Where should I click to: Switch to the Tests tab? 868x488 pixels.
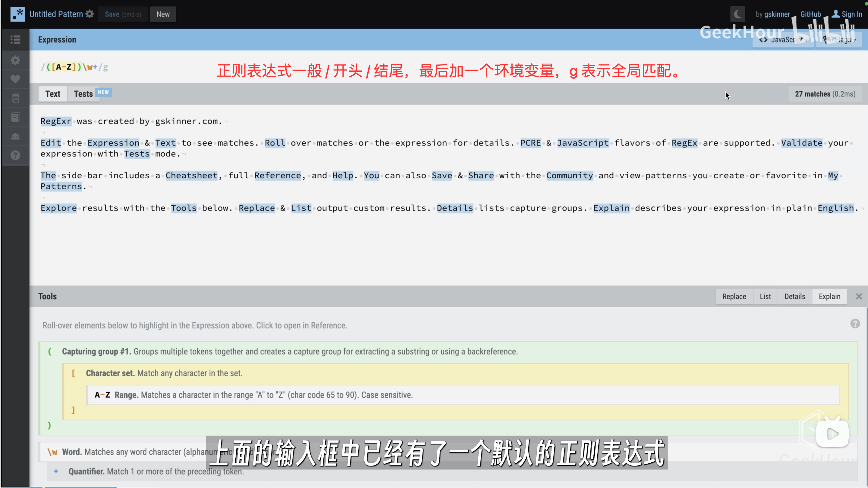click(x=83, y=94)
